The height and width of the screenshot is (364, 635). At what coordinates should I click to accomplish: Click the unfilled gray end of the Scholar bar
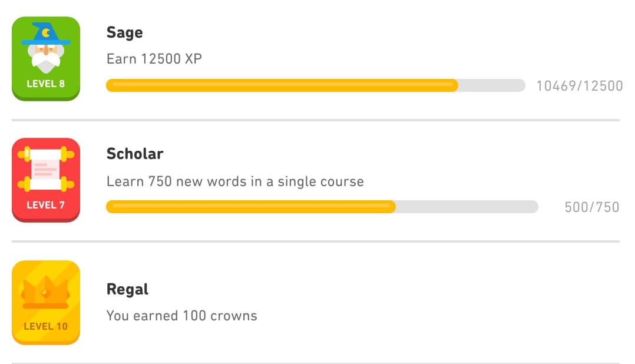tap(467, 207)
